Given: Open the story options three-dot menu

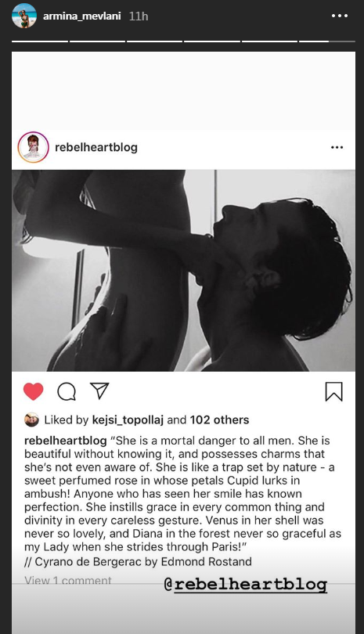Looking at the screenshot, I should 339,16.
